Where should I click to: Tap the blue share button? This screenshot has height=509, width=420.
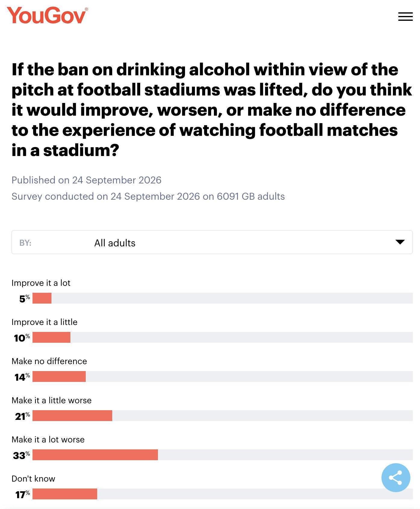(396, 477)
